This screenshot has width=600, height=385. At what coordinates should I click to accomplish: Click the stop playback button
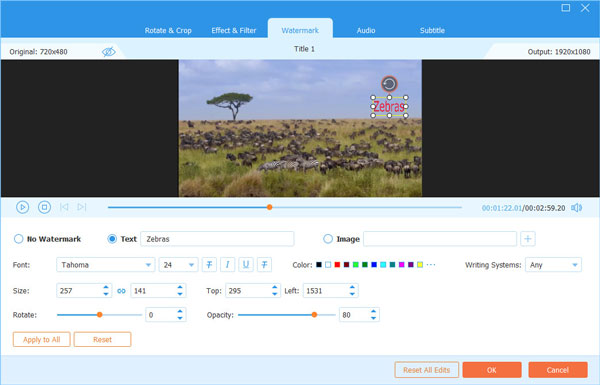click(x=44, y=207)
